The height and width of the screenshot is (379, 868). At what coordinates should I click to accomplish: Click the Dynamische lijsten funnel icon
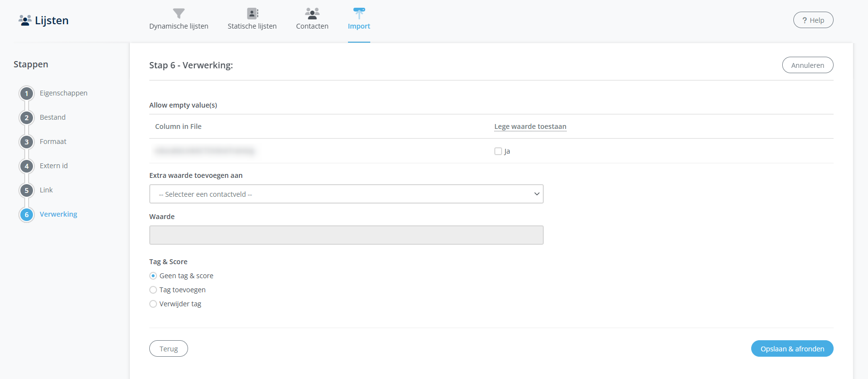point(179,13)
